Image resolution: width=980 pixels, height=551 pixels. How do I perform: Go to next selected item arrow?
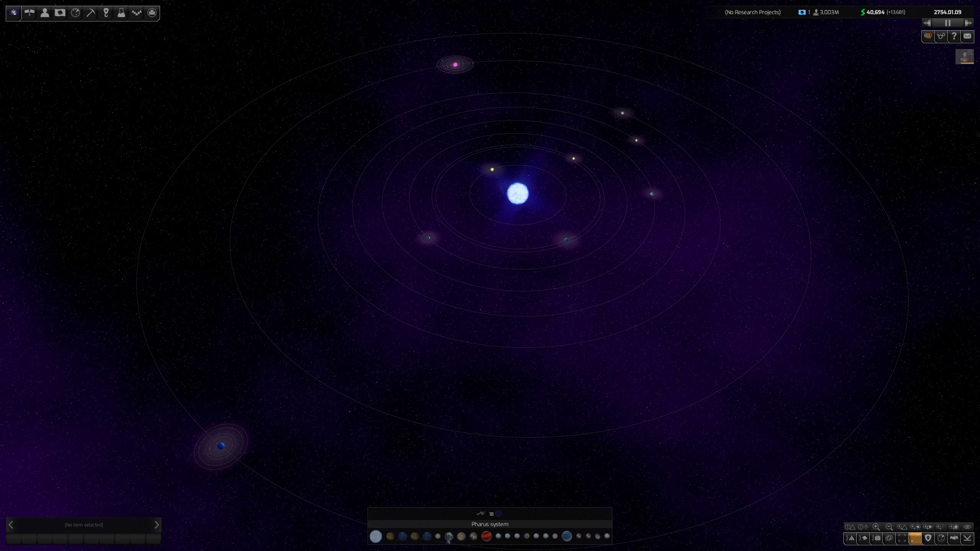[157, 525]
